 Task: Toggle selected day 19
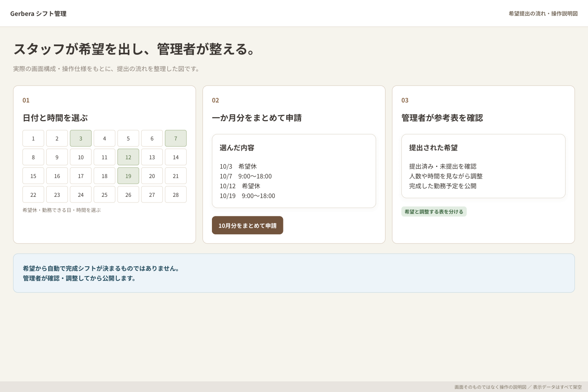coord(128,176)
